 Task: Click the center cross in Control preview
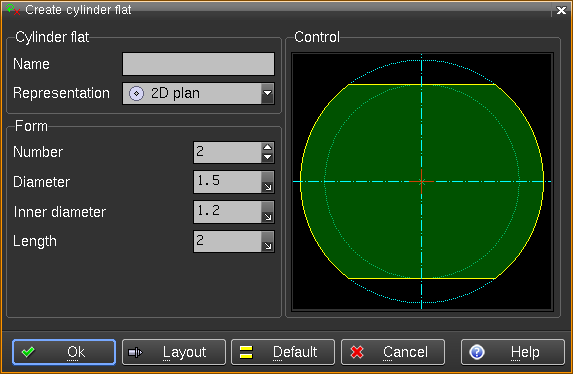pos(421,181)
